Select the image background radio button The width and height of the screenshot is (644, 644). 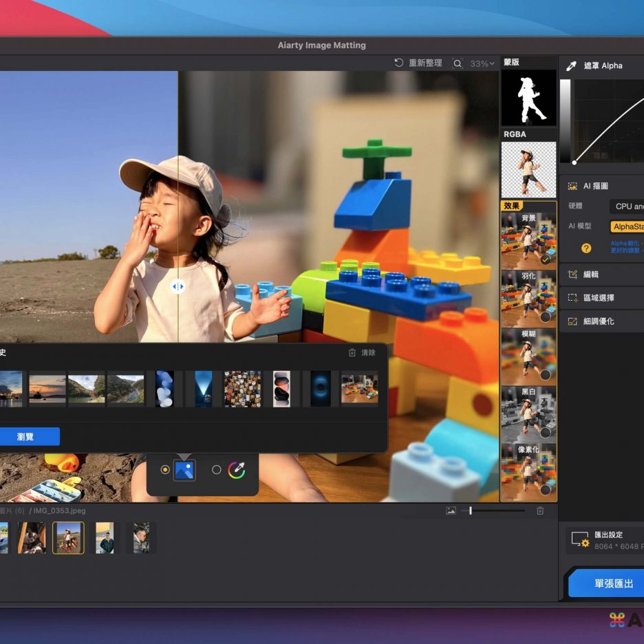[x=165, y=470]
